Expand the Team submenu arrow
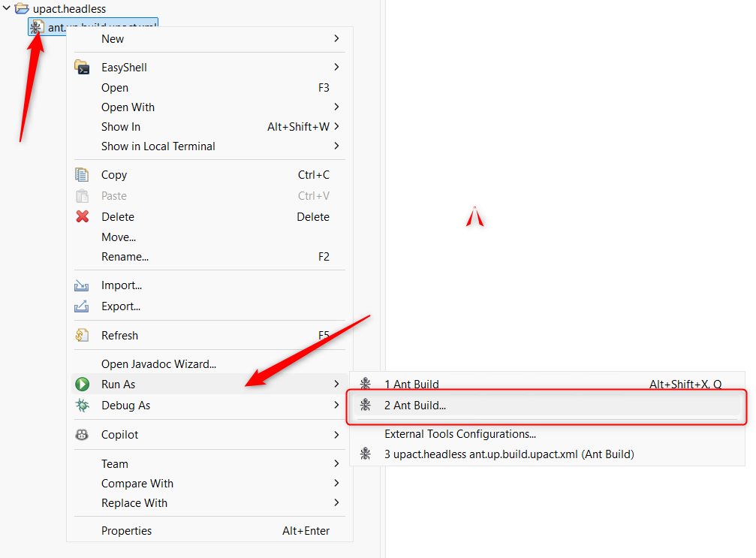This screenshot has width=756, height=558. [336, 464]
